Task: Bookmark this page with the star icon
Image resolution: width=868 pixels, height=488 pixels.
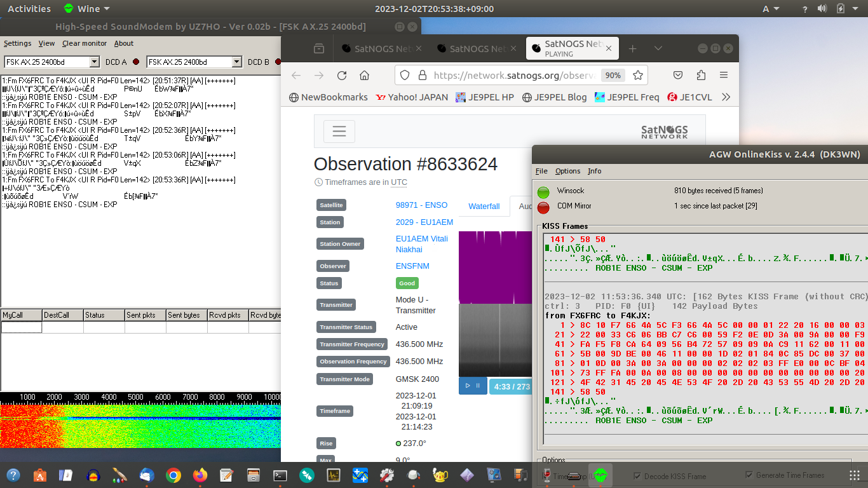Action: click(x=638, y=75)
